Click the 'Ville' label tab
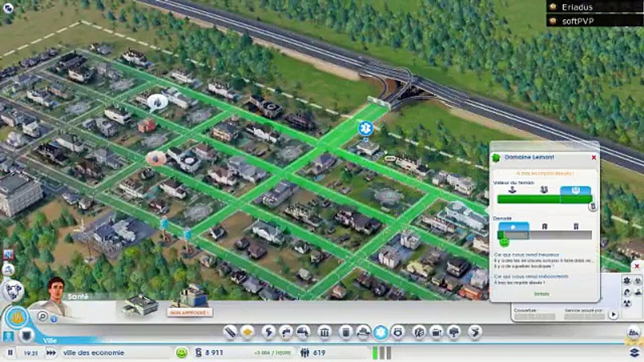The image size is (644, 362). pos(50,341)
